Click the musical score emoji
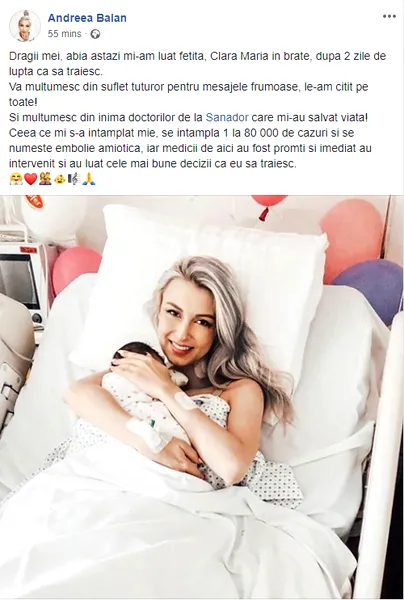Screen dimensions: 404x600 74,179
